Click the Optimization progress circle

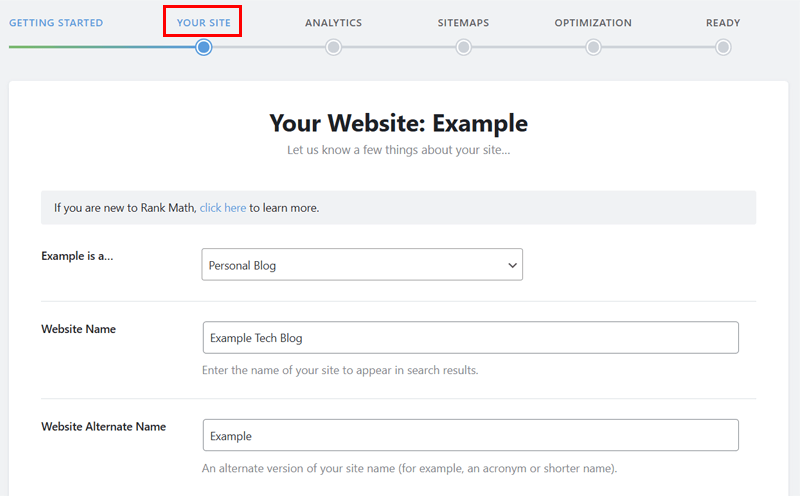(x=593, y=47)
